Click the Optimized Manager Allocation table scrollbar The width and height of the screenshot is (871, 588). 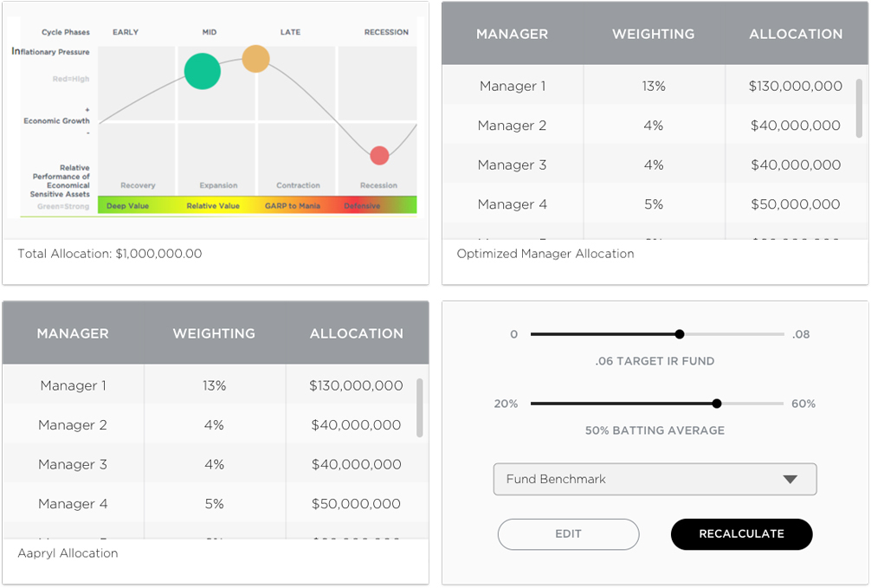click(859, 107)
